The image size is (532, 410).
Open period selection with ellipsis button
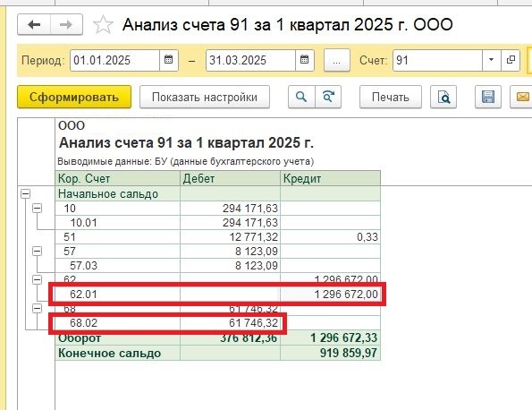(336, 60)
